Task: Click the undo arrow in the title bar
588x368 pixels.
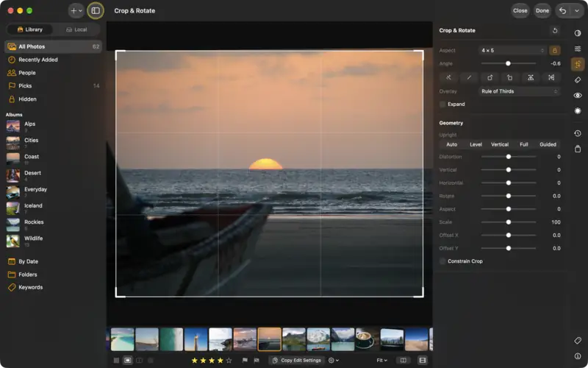Action: pyautogui.click(x=562, y=10)
